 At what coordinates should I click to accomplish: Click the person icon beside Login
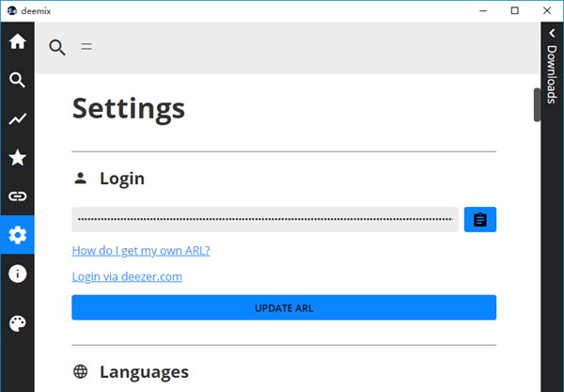(x=80, y=178)
